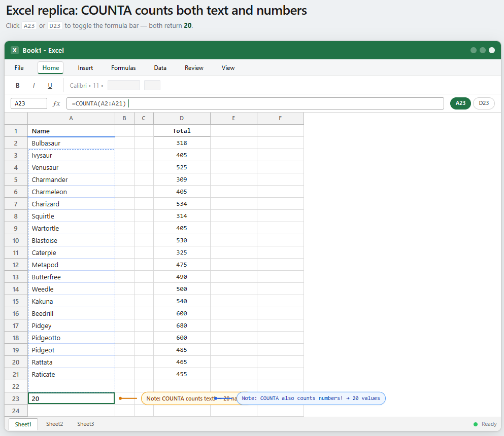Screen dimensions: 504x436
Task: Select the Charmeleon cell
Action: tap(71, 192)
